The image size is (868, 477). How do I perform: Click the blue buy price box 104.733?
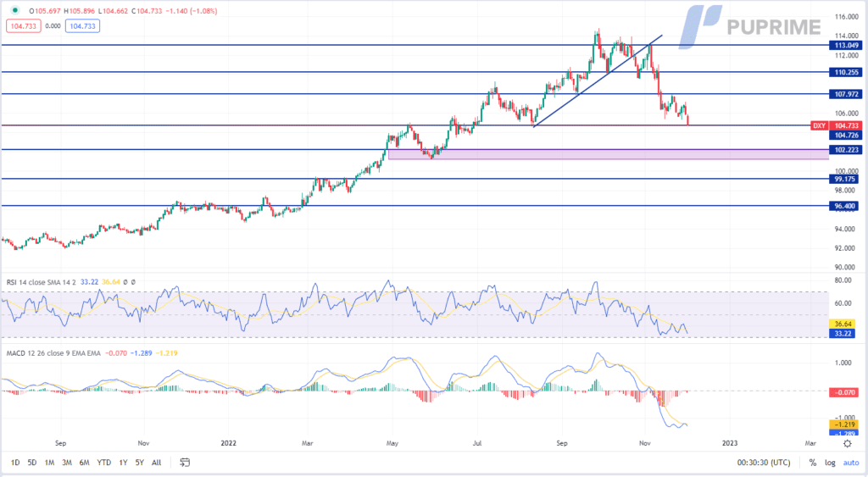[x=82, y=26]
